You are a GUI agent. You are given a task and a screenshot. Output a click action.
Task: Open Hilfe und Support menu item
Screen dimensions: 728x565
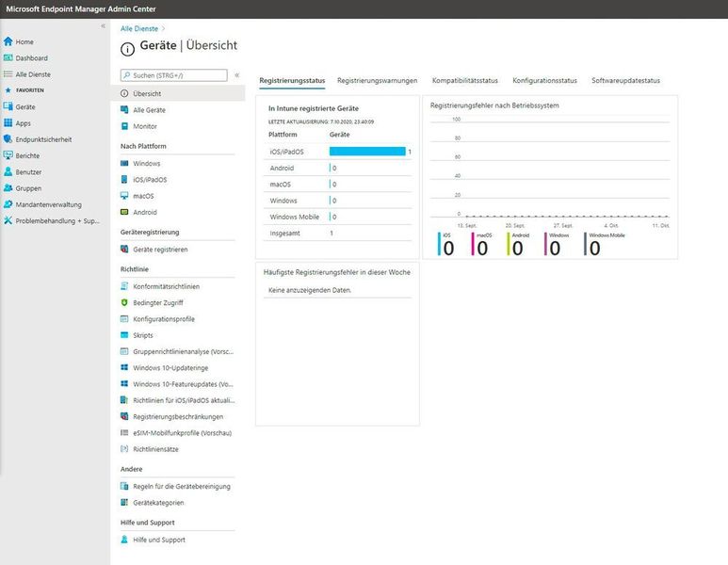point(158,540)
